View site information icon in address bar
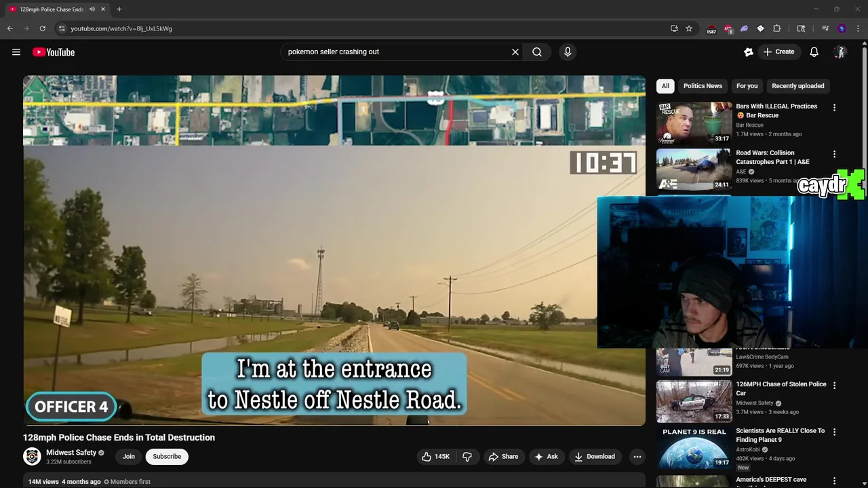The image size is (868, 488). (61, 28)
